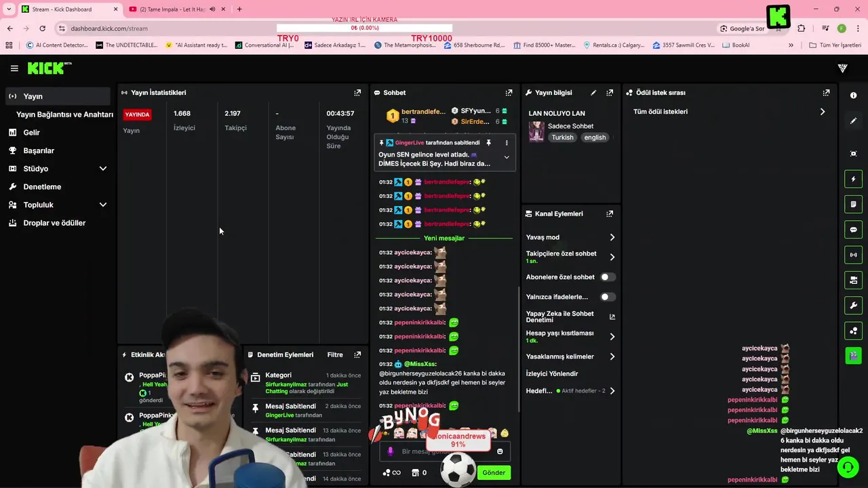Expand the Stüdyo sidebar section
The image size is (868, 488).
pos(103,169)
